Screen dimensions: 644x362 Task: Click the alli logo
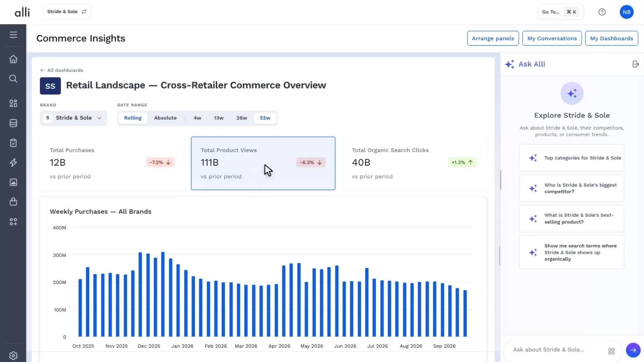click(x=22, y=12)
